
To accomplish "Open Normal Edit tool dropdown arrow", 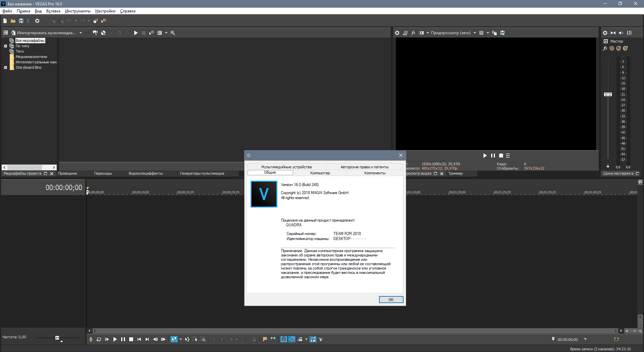I will pos(180,339).
